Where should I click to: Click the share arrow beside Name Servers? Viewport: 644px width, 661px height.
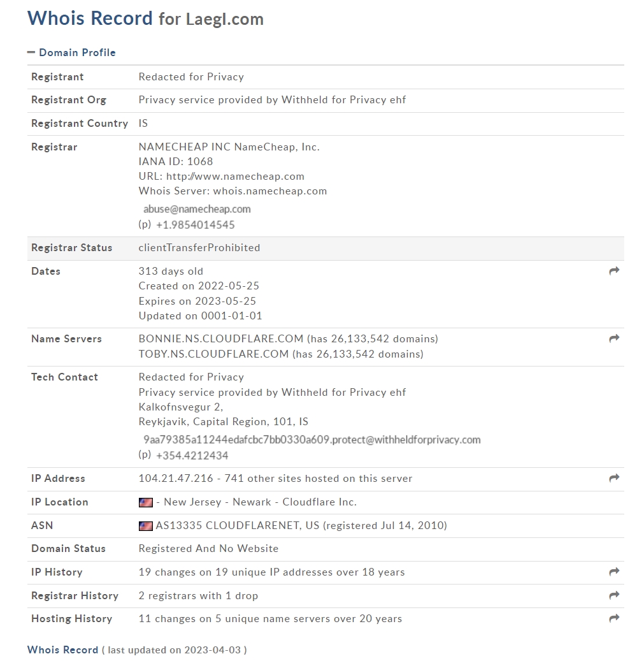(614, 338)
